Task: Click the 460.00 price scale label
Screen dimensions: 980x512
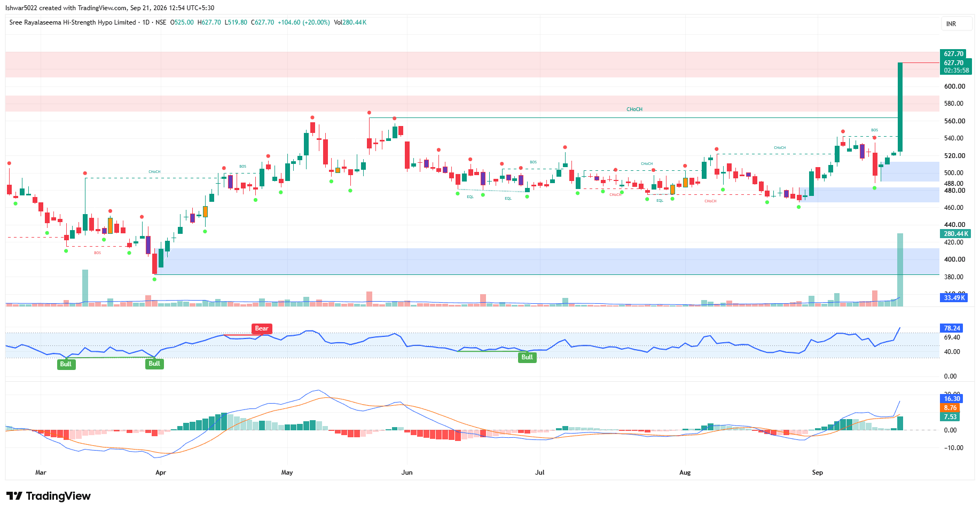Action: click(954, 208)
